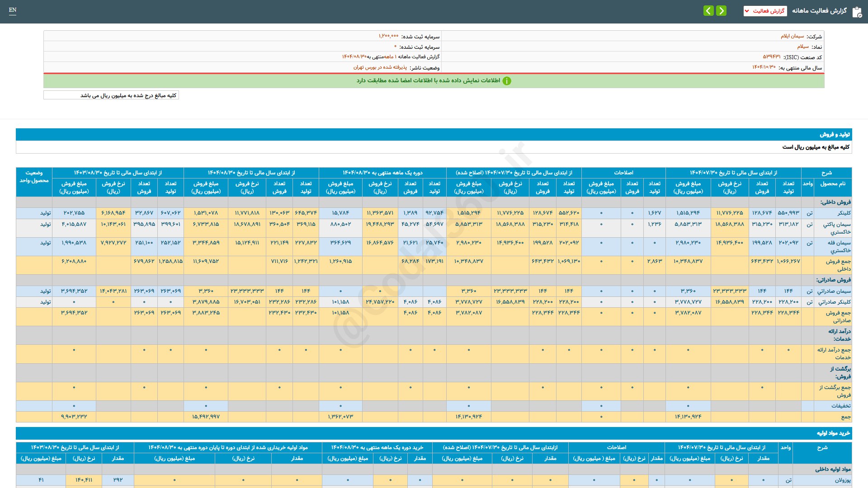
Task: Click the clipboard report icon in header
Action: tap(857, 12)
